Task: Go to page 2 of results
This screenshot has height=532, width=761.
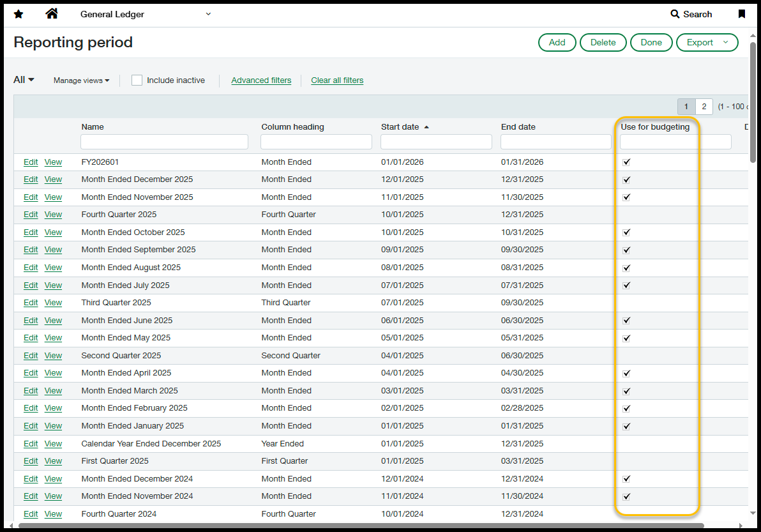Action: click(704, 107)
